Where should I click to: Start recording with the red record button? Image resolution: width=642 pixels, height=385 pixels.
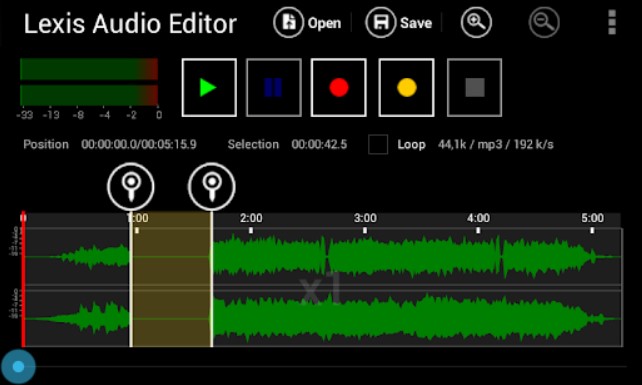point(339,88)
